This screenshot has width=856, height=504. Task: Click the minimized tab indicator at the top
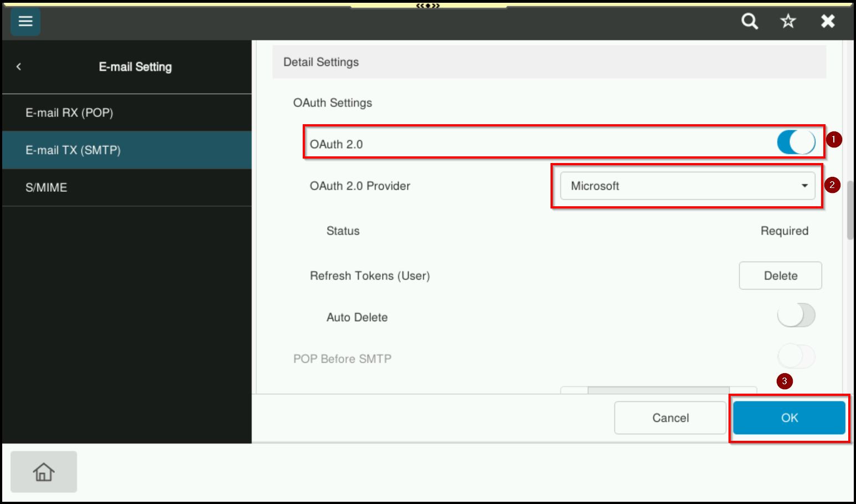[x=427, y=6]
